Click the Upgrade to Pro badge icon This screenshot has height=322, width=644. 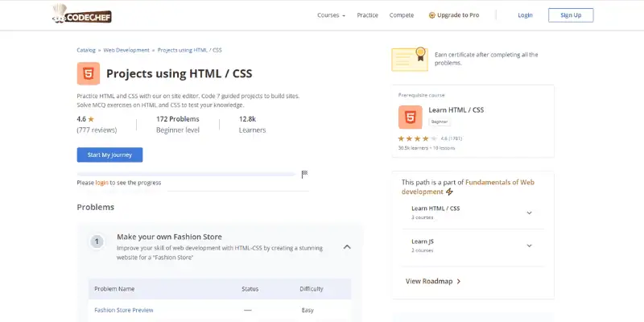431,15
